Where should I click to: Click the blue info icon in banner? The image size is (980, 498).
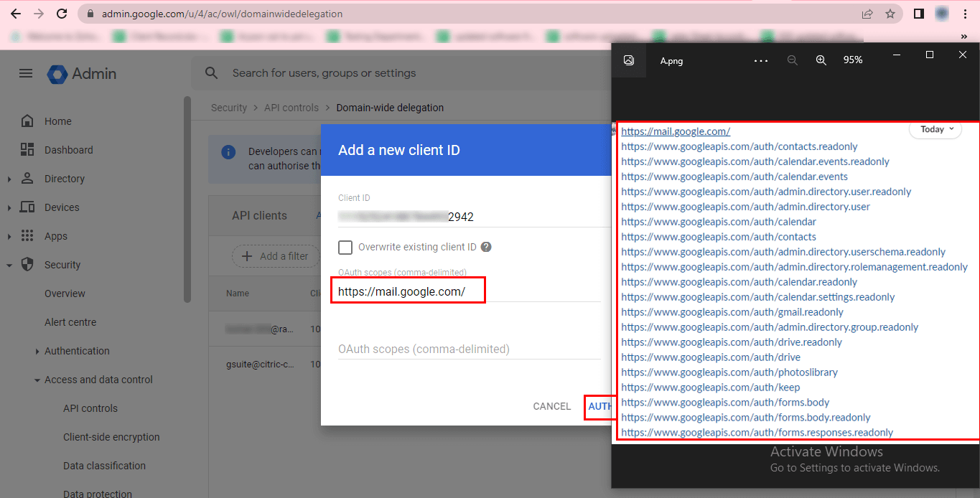point(228,152)
